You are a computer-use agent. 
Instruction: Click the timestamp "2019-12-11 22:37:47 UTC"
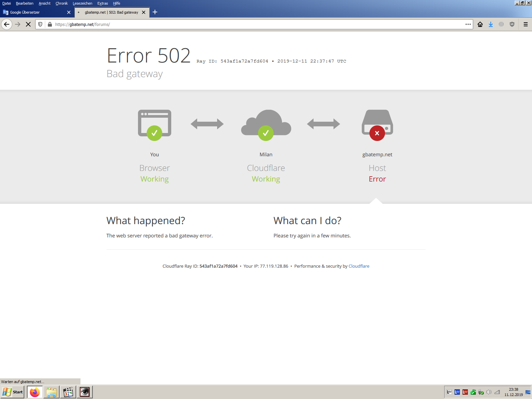tap(312, 61)
